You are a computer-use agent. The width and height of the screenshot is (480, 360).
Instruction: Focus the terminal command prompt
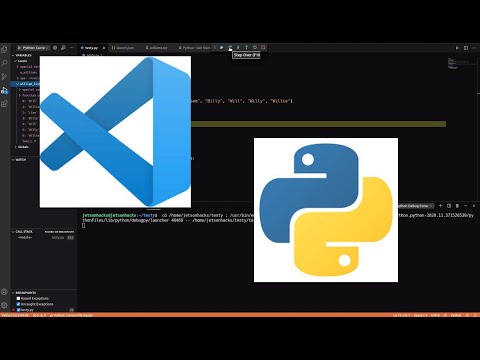[83, 226]
